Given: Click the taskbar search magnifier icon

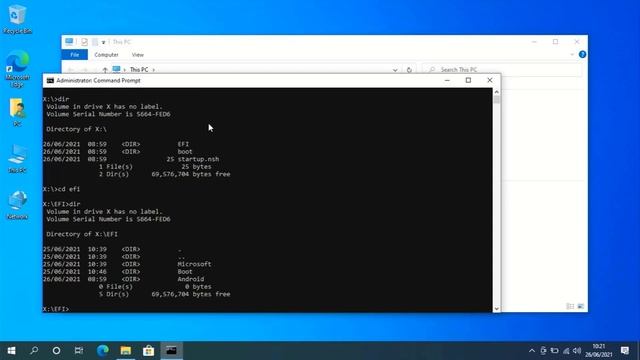Looking at the screenshot, I should (34, 351).
